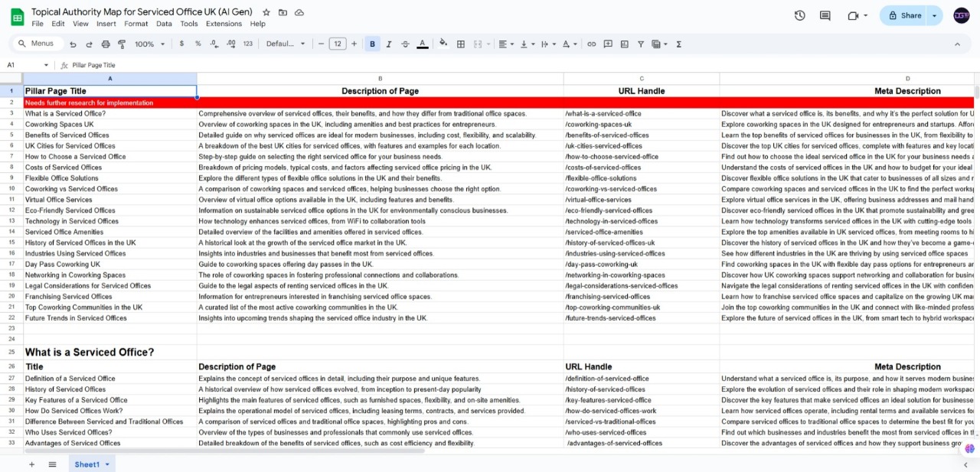
Task: Decrease decimal places icon
Action: click(214, 44)
